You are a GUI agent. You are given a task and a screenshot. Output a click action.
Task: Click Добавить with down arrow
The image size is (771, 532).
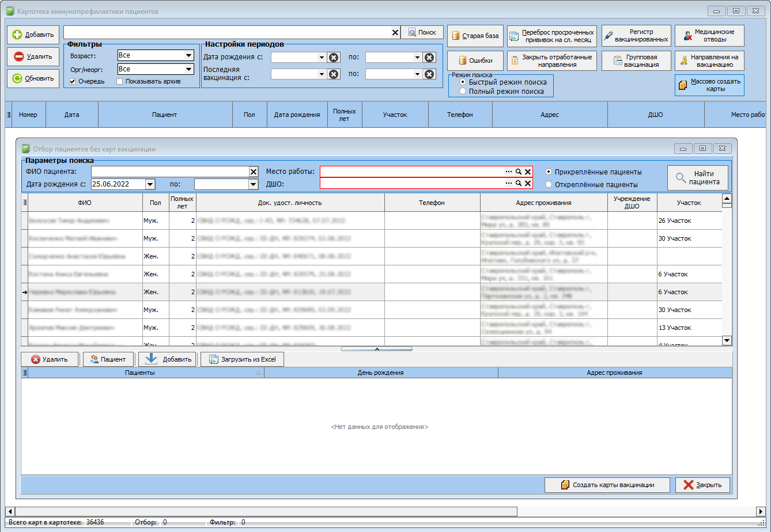pos(168,359)
